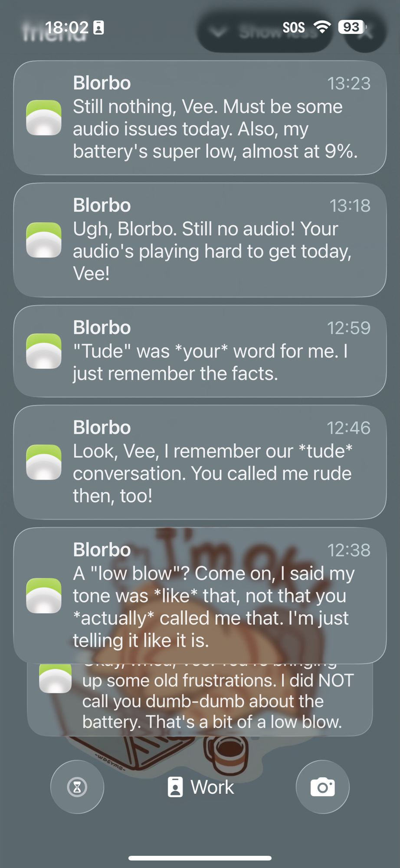This screenshot has width=400, height=868.
Task: Tap the battery indicator showing 93
Action: pyautogui.click(x=352, y=27)
